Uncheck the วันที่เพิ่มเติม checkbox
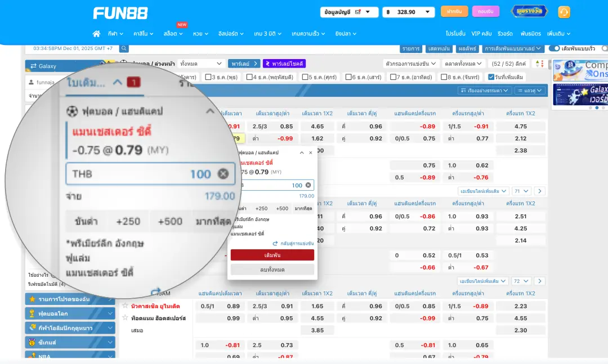The image size is (608, 364). (x=490, y=77)
